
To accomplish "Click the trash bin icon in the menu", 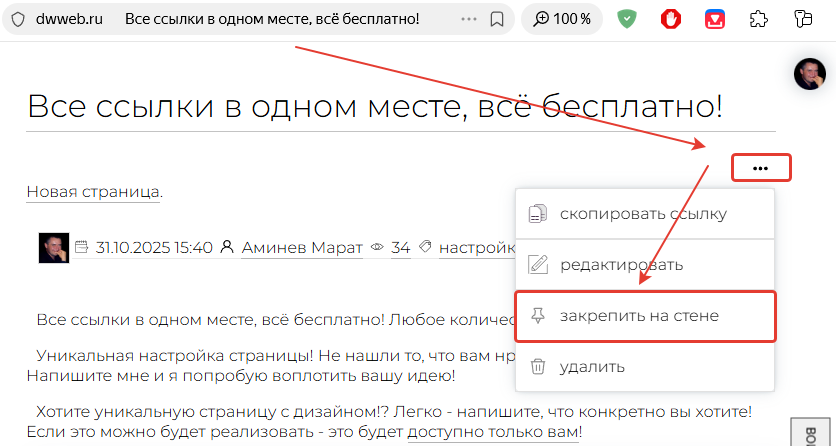I will [x=537, y=367].
